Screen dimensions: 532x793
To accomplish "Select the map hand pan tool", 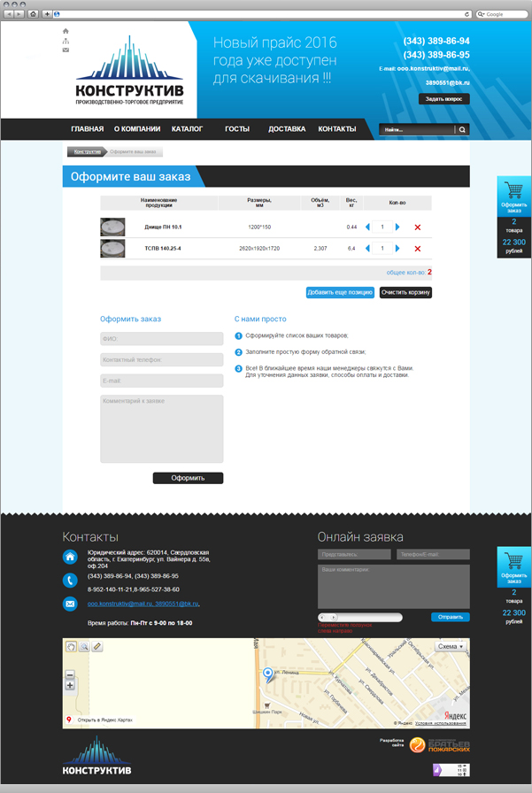I will tap(72, 646).
